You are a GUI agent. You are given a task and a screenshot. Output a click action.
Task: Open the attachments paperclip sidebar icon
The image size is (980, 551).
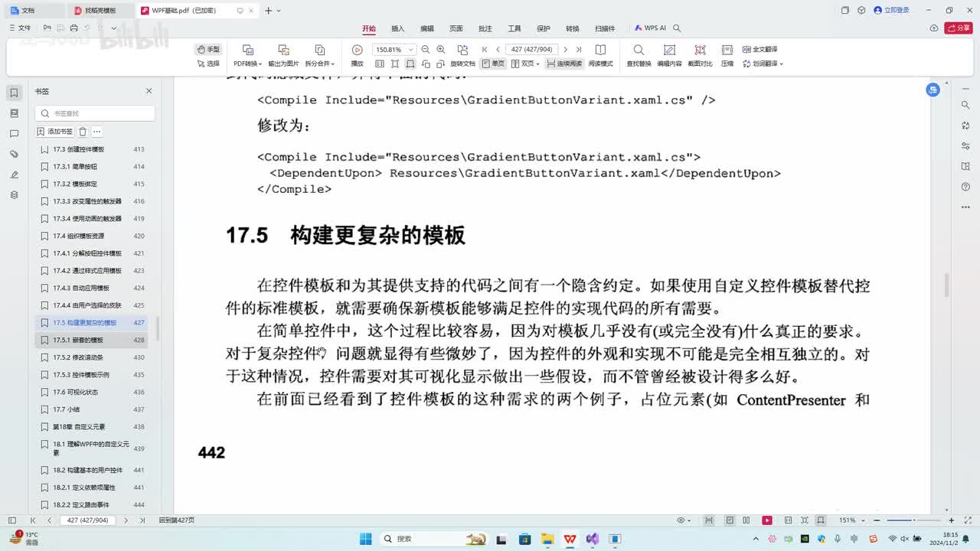click(14, 154)
